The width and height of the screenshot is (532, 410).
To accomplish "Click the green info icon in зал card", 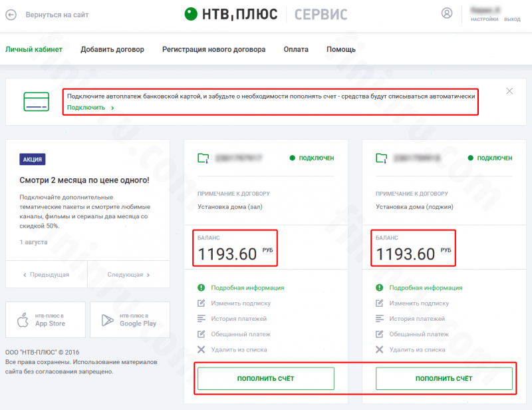I will (x=201, y=288).
